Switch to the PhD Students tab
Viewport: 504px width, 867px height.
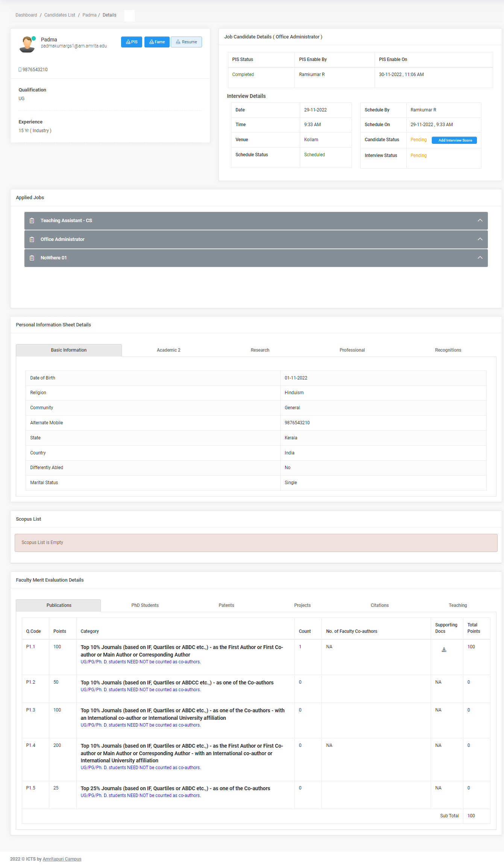[x=145, y=605]
